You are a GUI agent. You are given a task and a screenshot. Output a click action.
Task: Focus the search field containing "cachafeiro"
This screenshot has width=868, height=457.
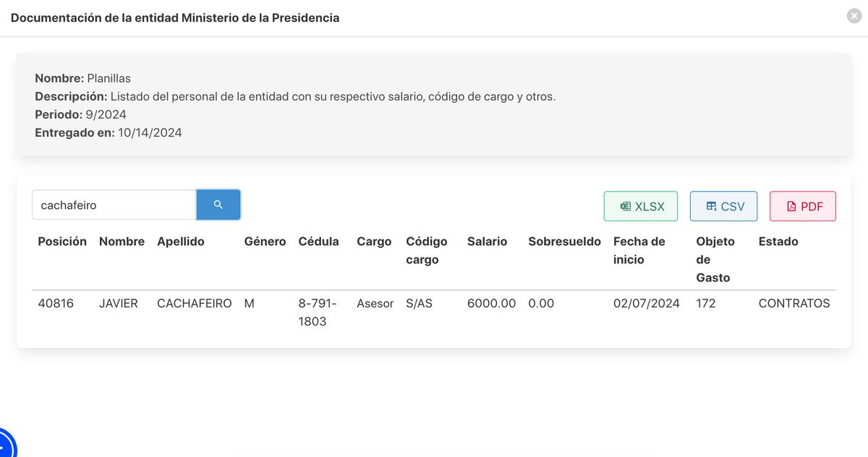114,205
